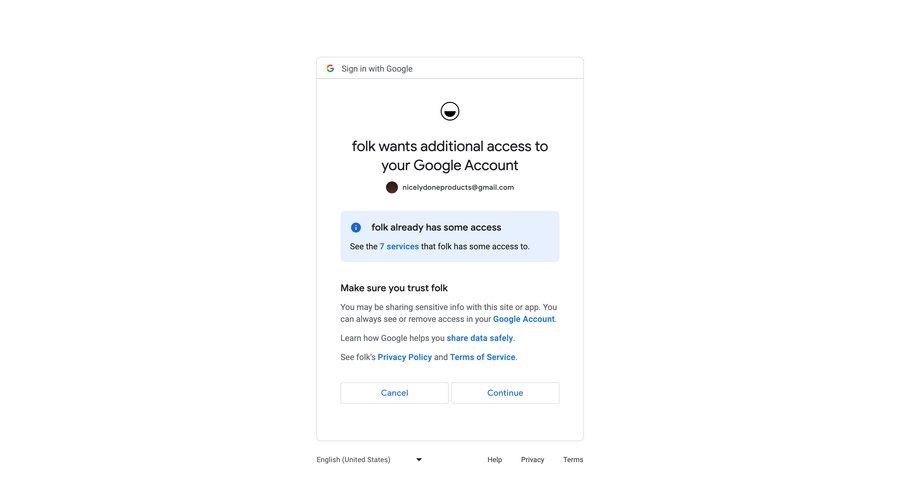This screenshot has width=900, height=484.
Task: Open the Terms link in the footer
Action: coord(573,460)
